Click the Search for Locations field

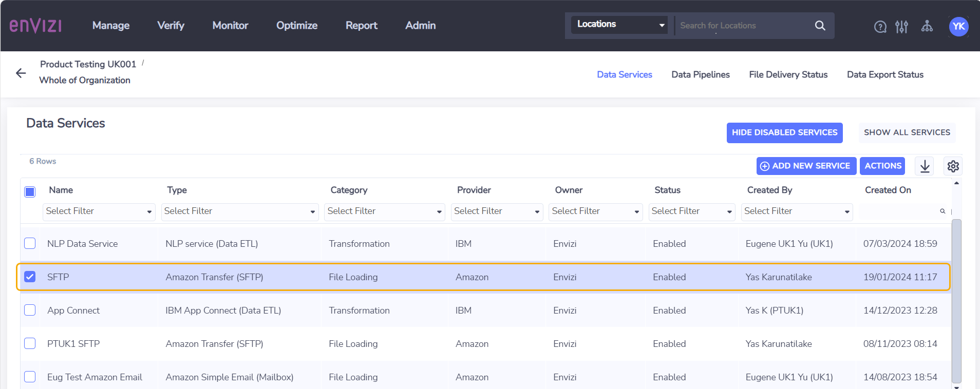[742, 26]
